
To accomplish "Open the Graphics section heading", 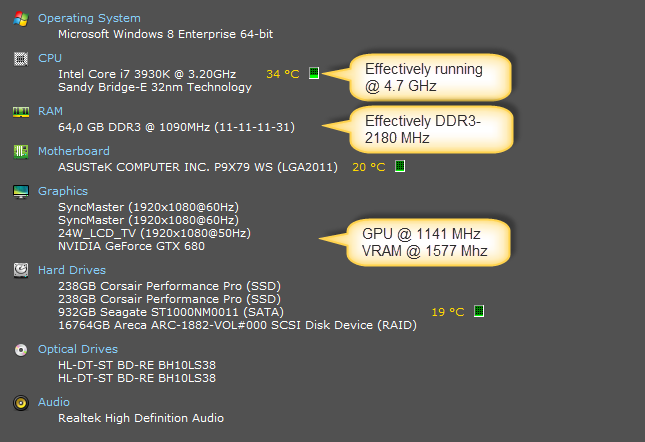I will point(63,191).
